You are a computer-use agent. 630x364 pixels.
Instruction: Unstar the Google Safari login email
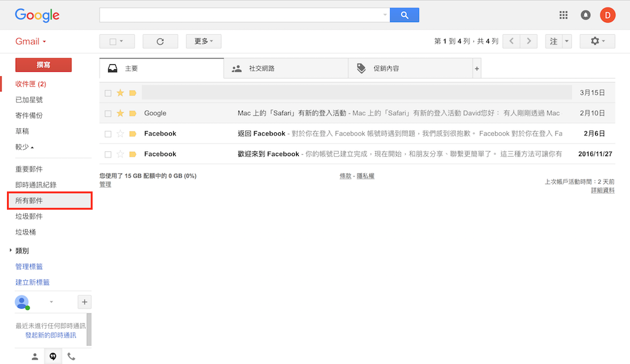click(x=120, y=113)
